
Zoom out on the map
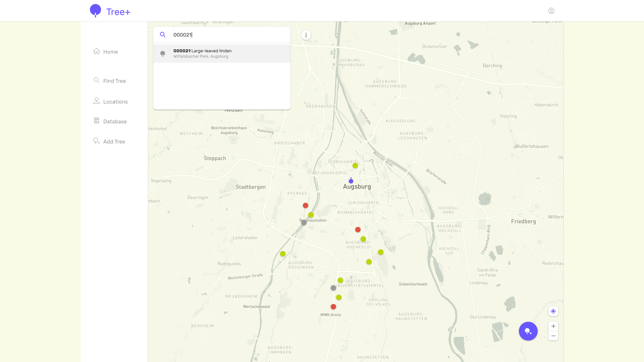553,336
